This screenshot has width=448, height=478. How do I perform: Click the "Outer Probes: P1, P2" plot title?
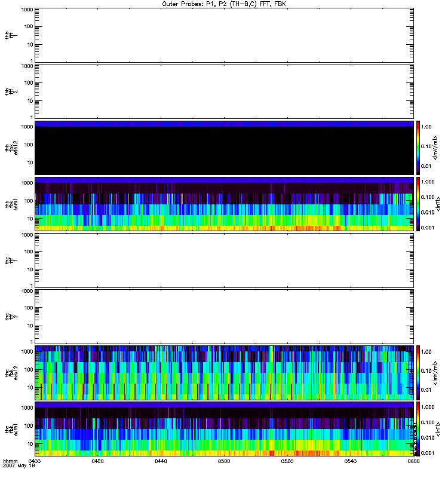point(224,4)
